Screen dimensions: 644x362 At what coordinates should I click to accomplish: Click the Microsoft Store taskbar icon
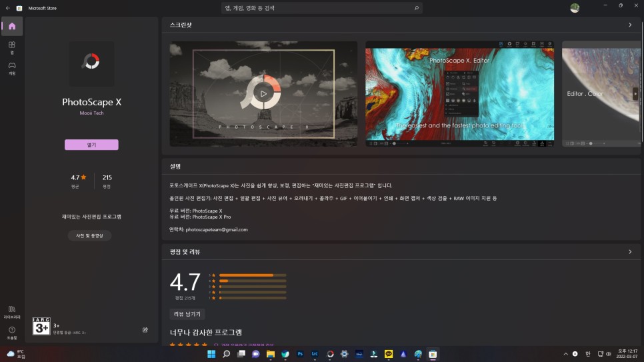click(433, 354)
